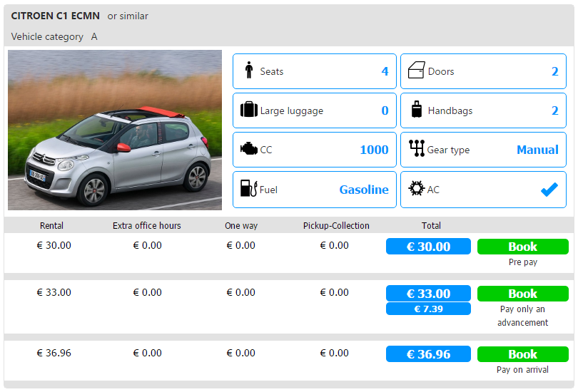
Task: Open the Citroen C1 car photo
Action: pos(115,130)
